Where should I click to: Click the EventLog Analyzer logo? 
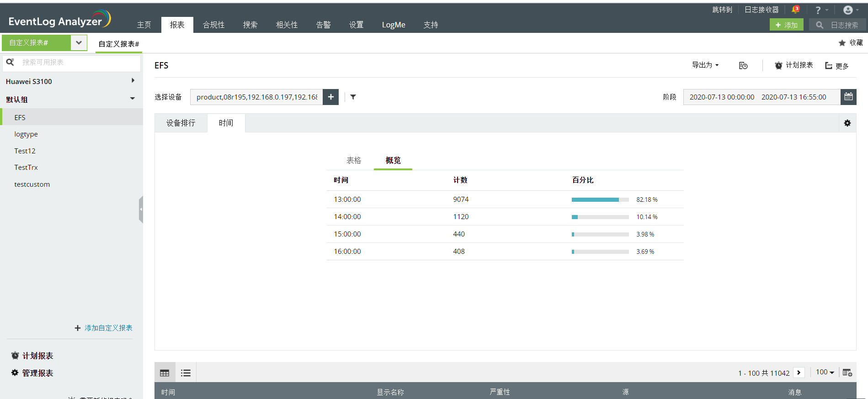59,19
